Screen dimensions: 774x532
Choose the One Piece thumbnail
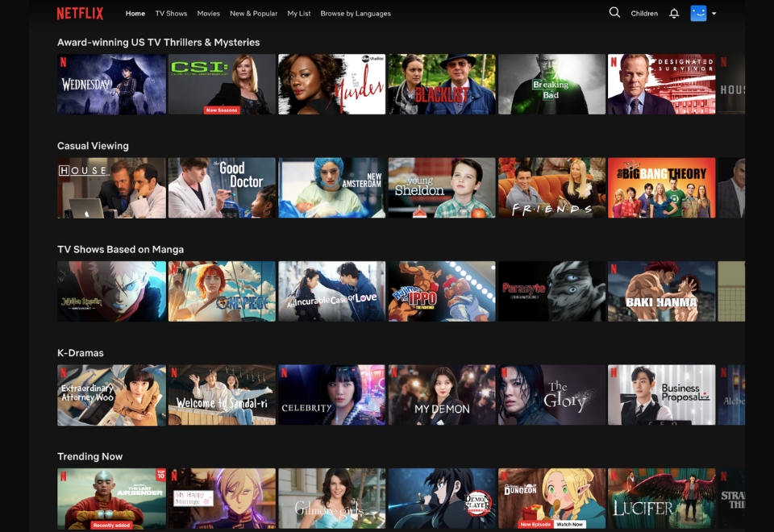222,291
